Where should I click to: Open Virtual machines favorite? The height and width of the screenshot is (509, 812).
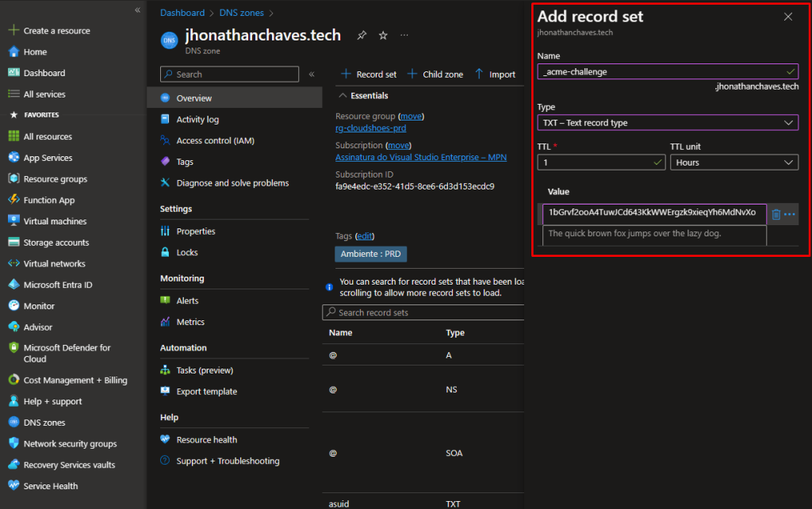pos(55,222)
